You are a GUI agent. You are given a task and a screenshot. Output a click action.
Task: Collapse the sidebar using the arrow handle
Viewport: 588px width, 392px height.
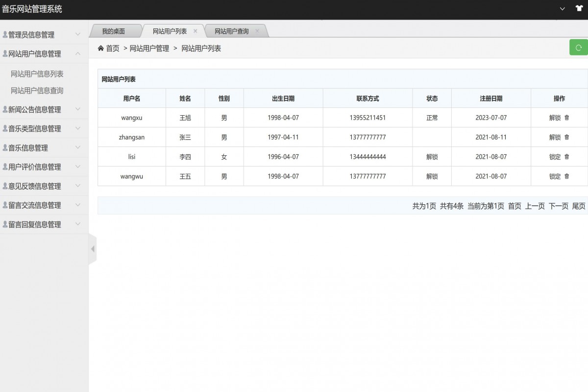click(93, 248)
